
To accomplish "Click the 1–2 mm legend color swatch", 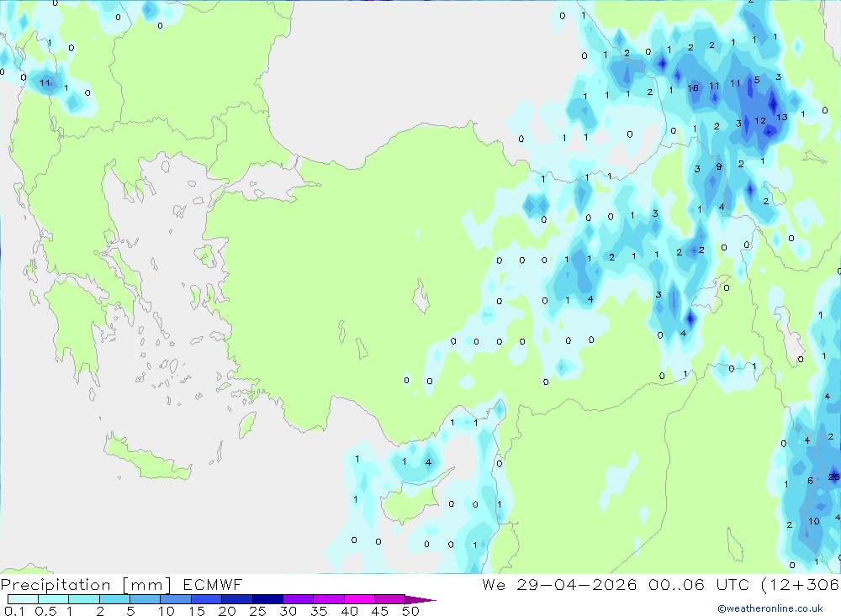I will click(84, 599).
